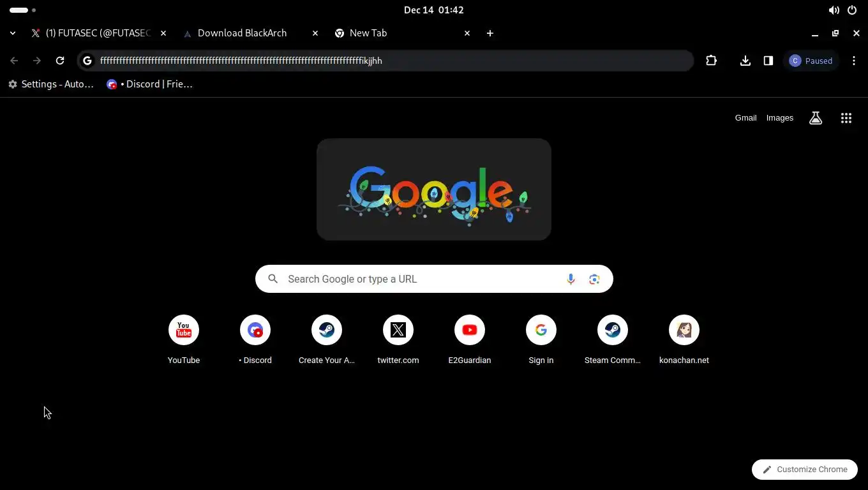Open the konachan.net shortcut tile
Screen dimensions: 868x490
684,340
